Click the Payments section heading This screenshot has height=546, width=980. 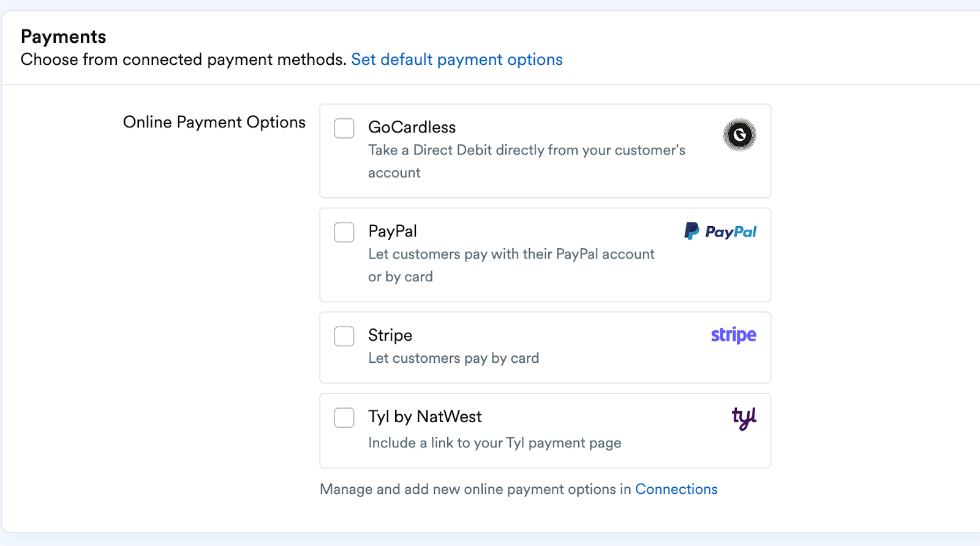pyautogui.click(x=63, y=37)
